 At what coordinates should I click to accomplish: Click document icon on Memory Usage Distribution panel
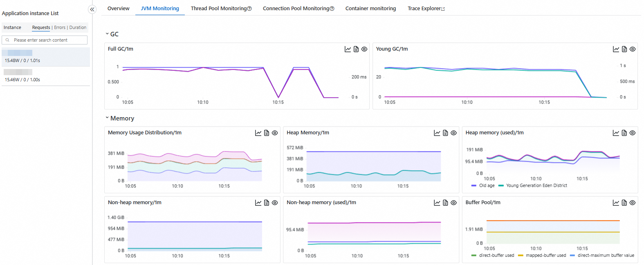[x=267, y=133]
